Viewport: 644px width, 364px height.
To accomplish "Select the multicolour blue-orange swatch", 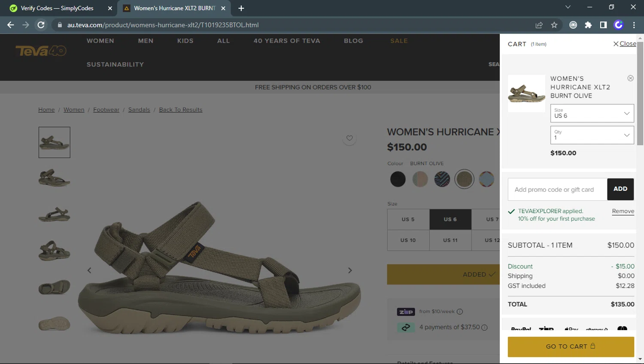I will (x=486, y=179).
